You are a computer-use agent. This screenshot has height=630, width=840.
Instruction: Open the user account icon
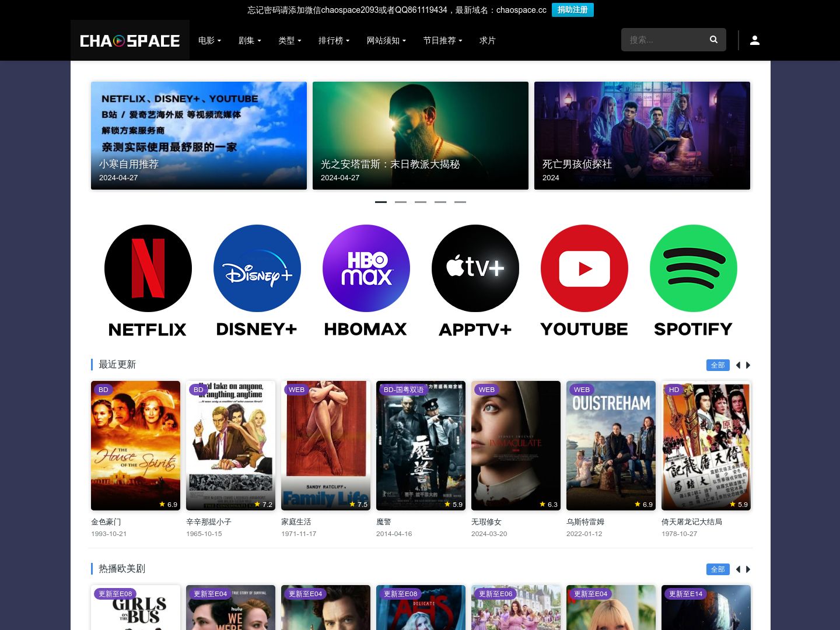click(x=755, y=40)
